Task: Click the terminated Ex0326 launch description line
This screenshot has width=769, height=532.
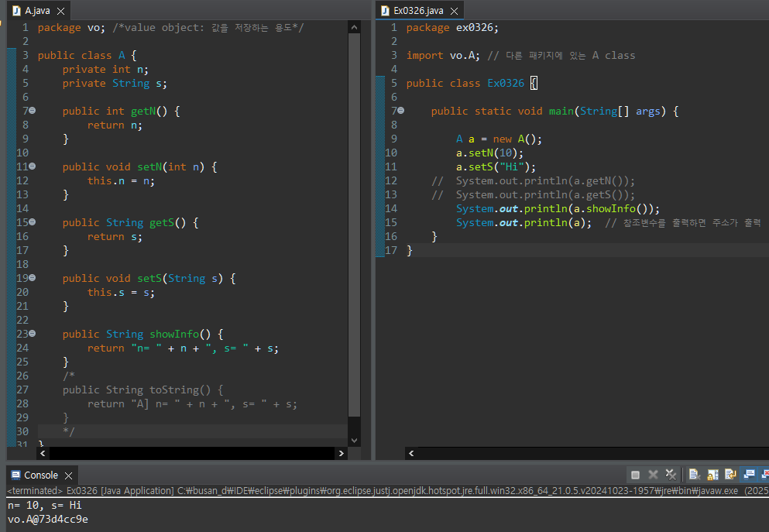Action: click(387, 490)
